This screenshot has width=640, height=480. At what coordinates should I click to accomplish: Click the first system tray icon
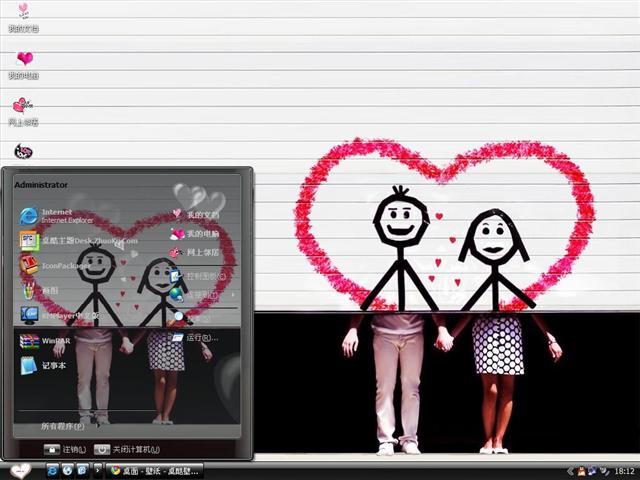(581, 471)
